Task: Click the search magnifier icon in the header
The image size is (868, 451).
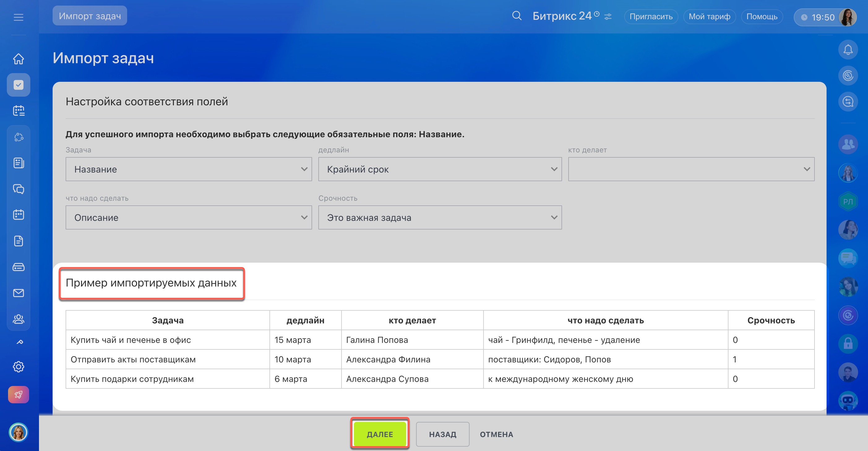Action: click(x=517, y=16)
